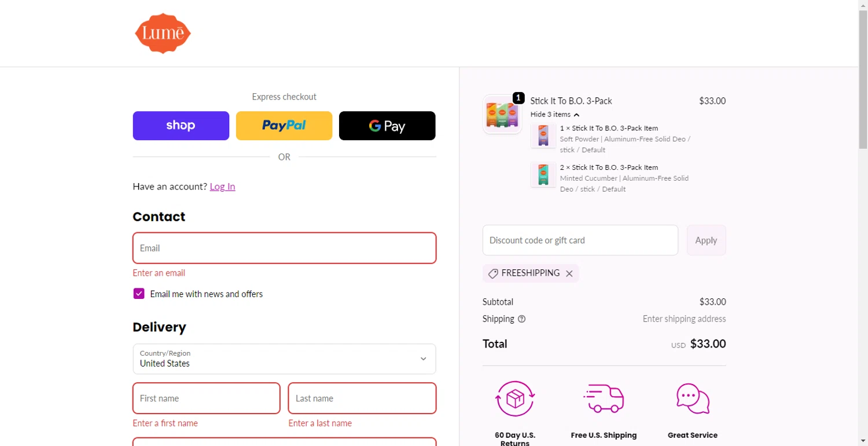The height and width of the screenshot is (446, 868).
Task: Remove the FREESHIPPING discount code
Action: click(x=569, y=273)
